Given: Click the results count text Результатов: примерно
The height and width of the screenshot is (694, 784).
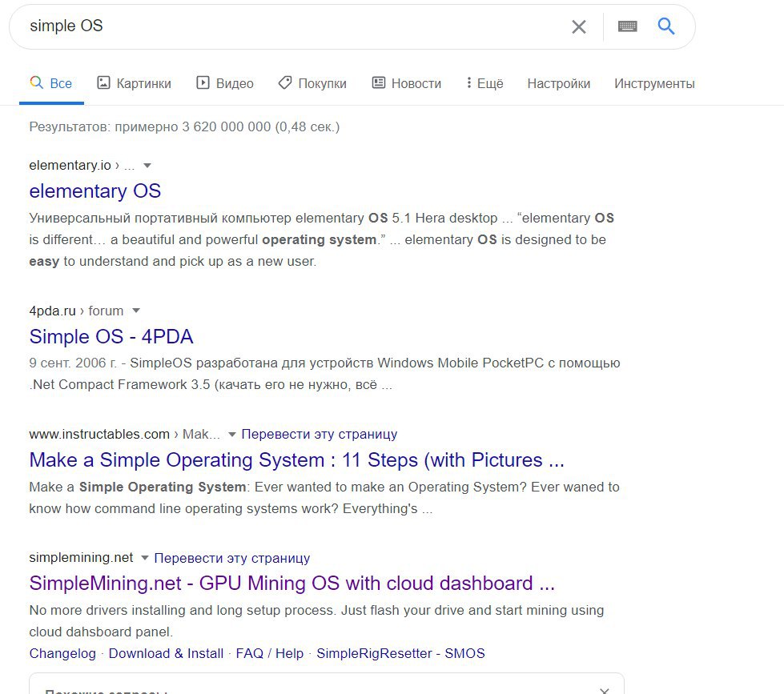Looking at the screenshot, I should [184, 127].
